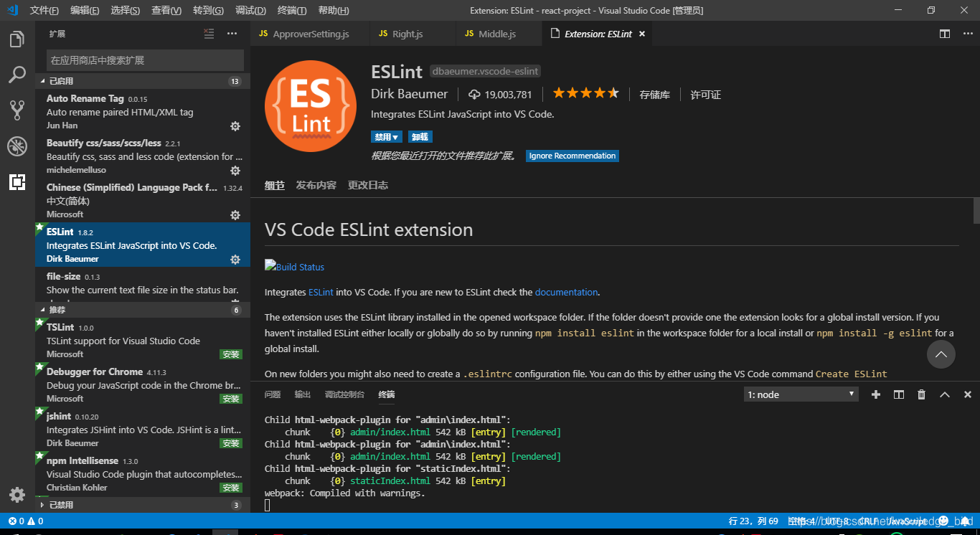
Task: Open gear menu for Beautify css/sass/scss/less
Action: 235,171
